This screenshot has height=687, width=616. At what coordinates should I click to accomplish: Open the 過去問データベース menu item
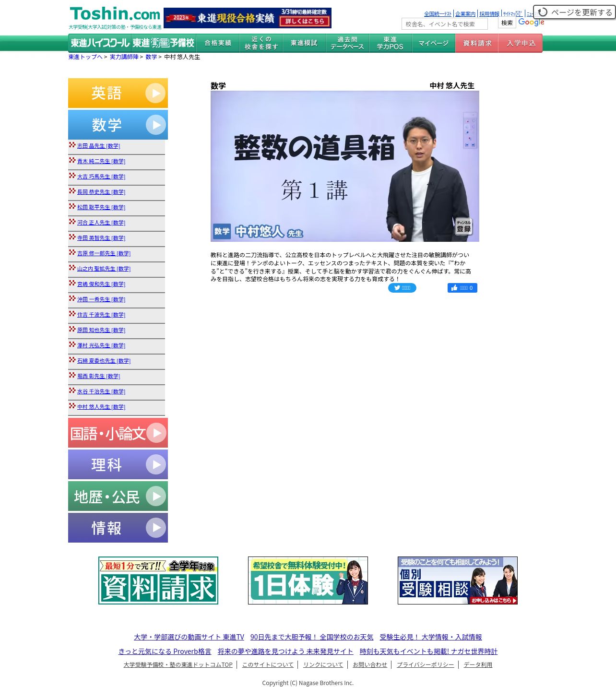(x=347, y=43)
